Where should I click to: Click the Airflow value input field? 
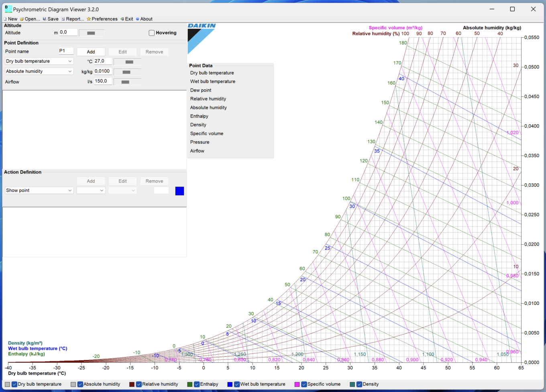coord(103,81)
